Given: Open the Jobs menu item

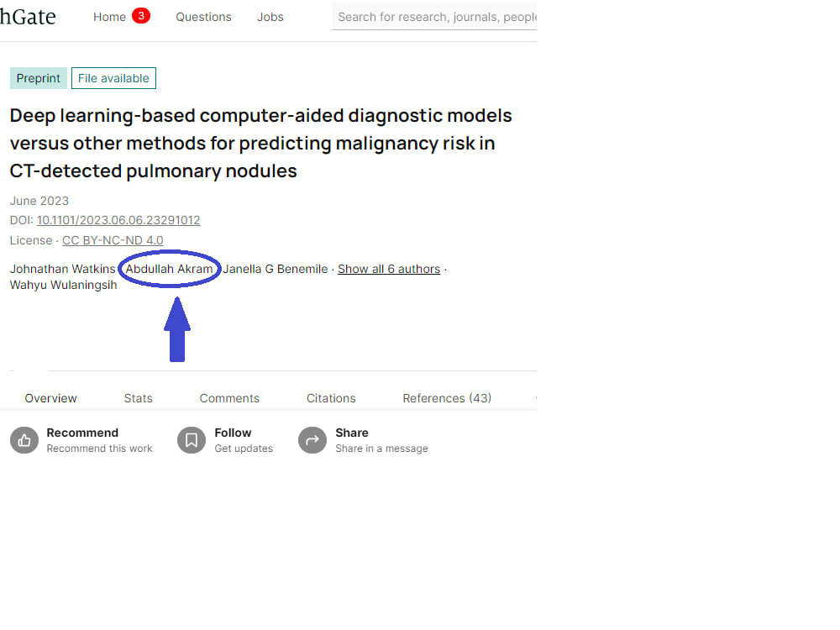Looking at the screenshot, I should coord(270,16).
